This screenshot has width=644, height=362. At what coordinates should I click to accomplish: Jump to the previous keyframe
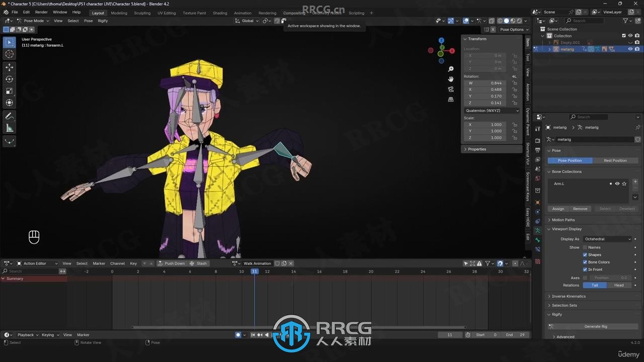260,335
